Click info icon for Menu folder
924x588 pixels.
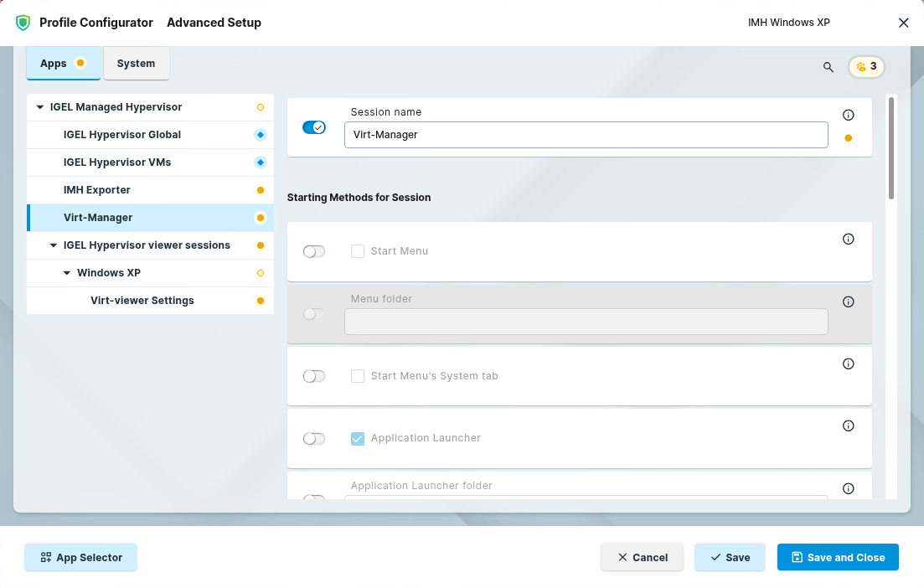pyautogui.click(x=848, y=302)
